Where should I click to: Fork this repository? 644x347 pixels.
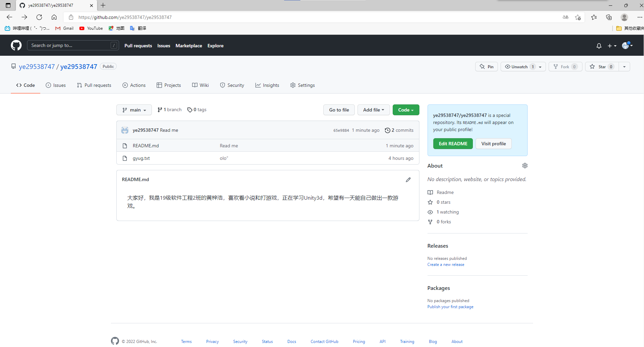pyautogui.click(x=565, y=67)
